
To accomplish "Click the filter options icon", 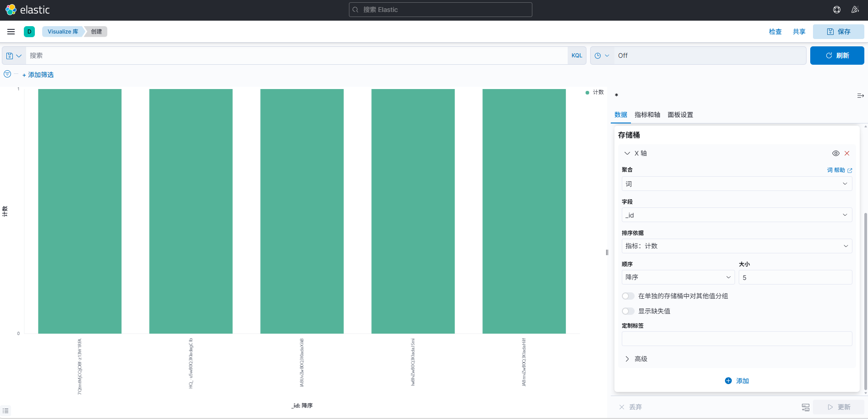I will (x=7, y=74).
